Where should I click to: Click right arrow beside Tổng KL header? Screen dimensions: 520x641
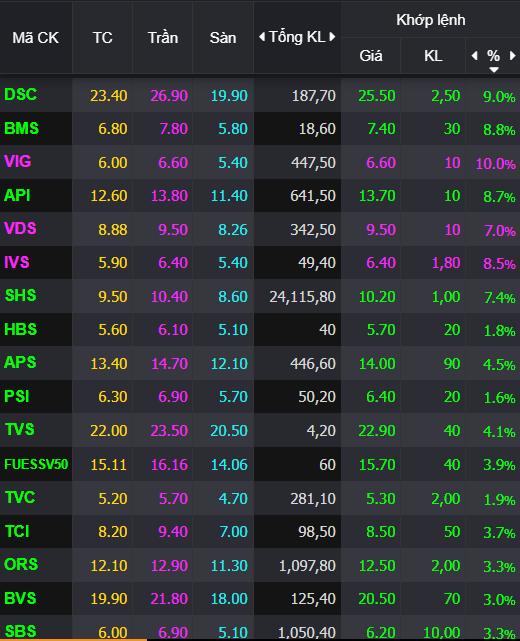[332, 37]
